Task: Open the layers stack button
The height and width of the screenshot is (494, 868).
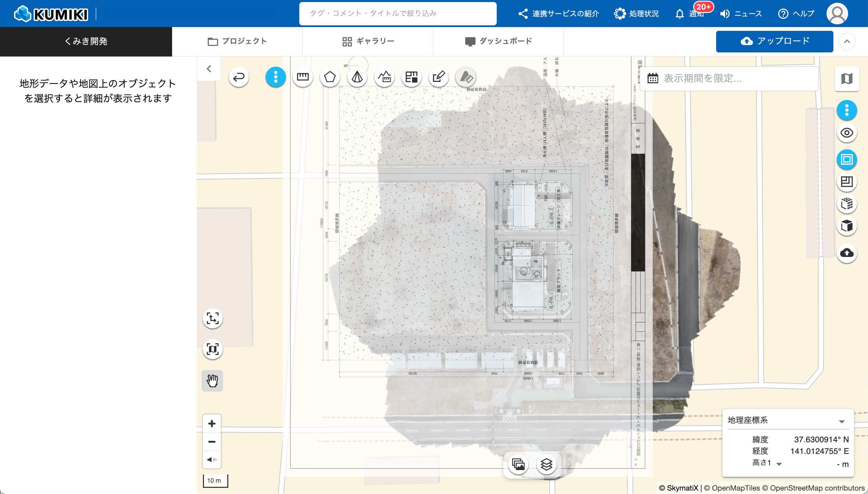Action: pyautogui.click(x=546, y=464)
